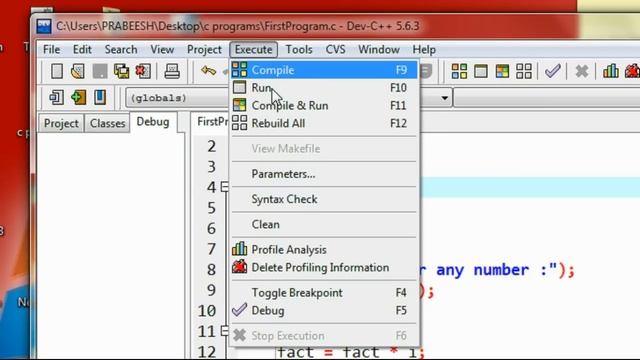The height and width of the screenshot is (360, 640).
Task: Open the Project menu
Action: point(204,49)
